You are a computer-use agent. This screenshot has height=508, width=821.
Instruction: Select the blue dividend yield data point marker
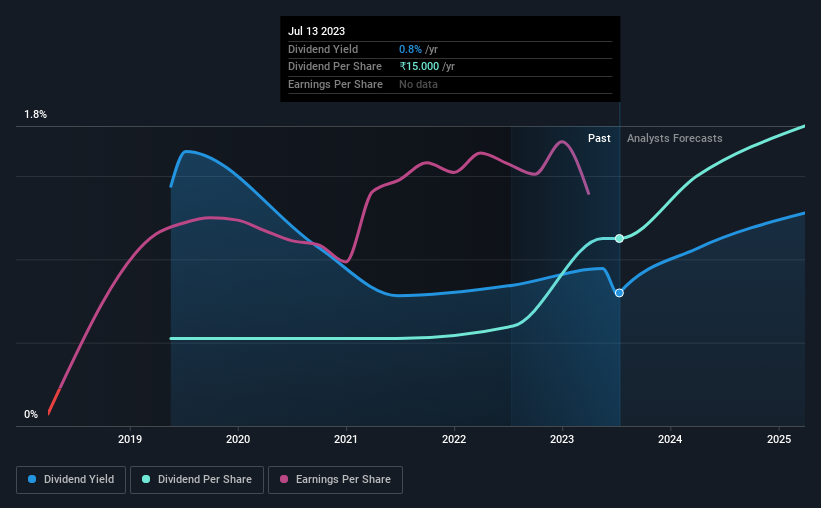click(x=619, y=293)
